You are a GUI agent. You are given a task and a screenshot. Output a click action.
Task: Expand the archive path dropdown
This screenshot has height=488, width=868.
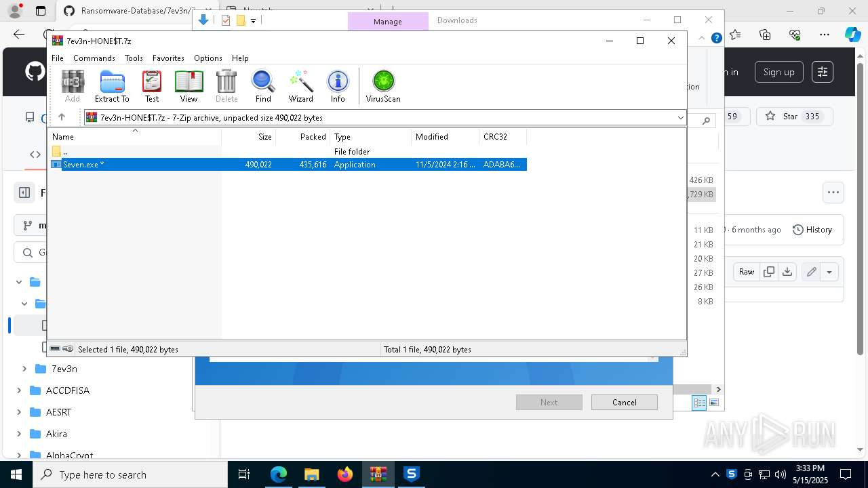680,118
